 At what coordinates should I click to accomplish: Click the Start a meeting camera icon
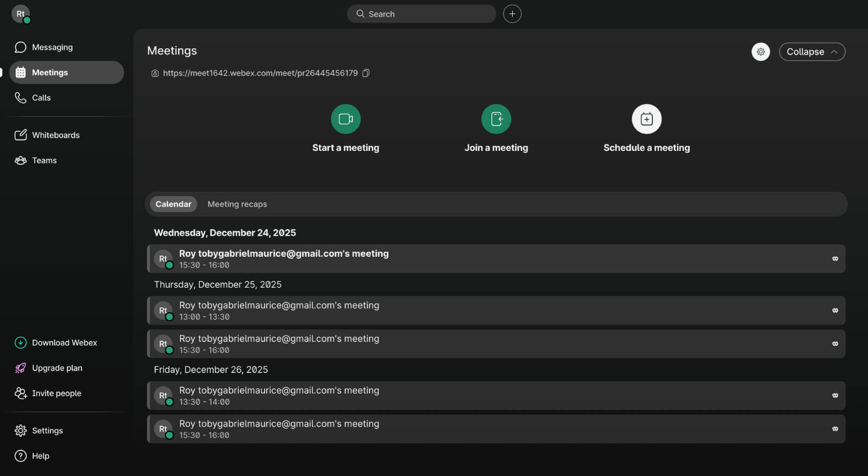(x=346, y=119)
